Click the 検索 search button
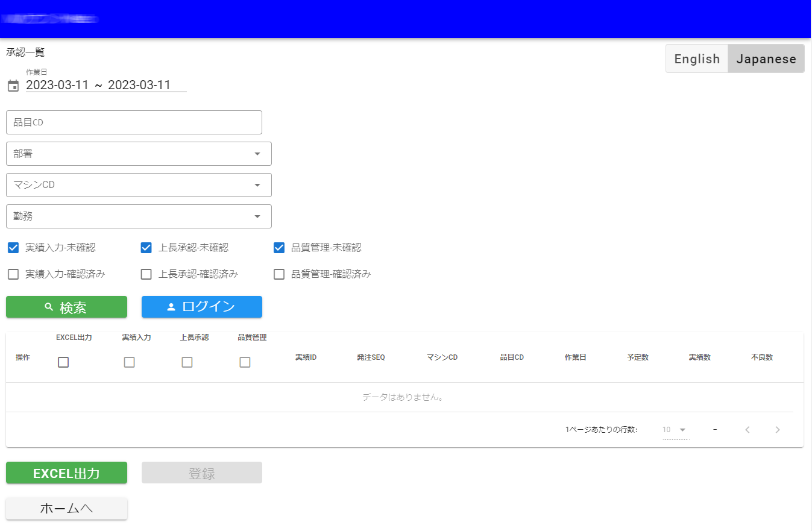The width and height of the screenshot is (812, 531). pos(66,307)
